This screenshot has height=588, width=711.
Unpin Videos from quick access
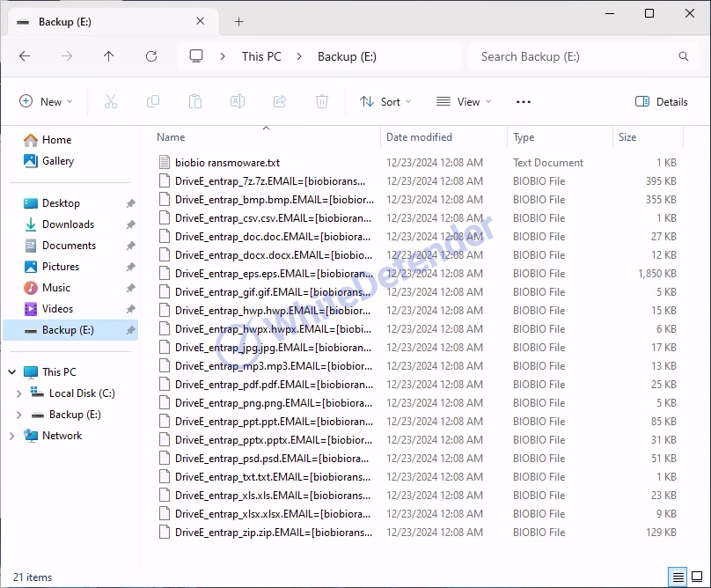(130, 309)
